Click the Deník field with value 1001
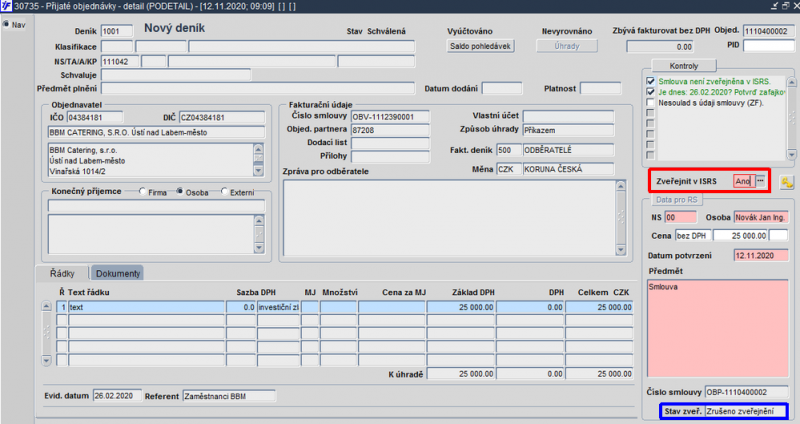800x424 pixels. 117,31
